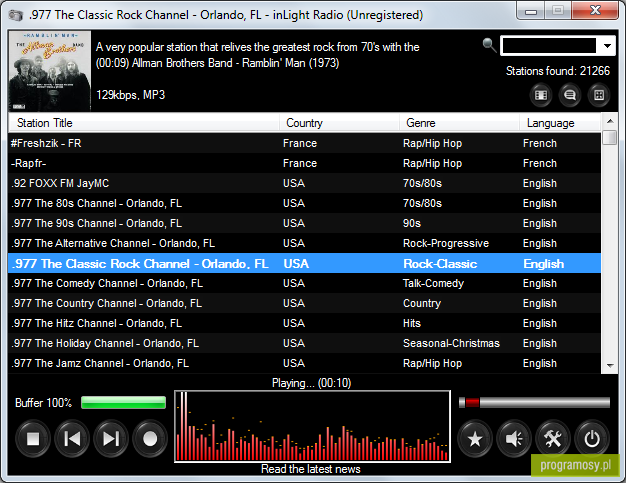Stop playback with the stop button
Screen dimensions: 626x483
tap(33, 439)
